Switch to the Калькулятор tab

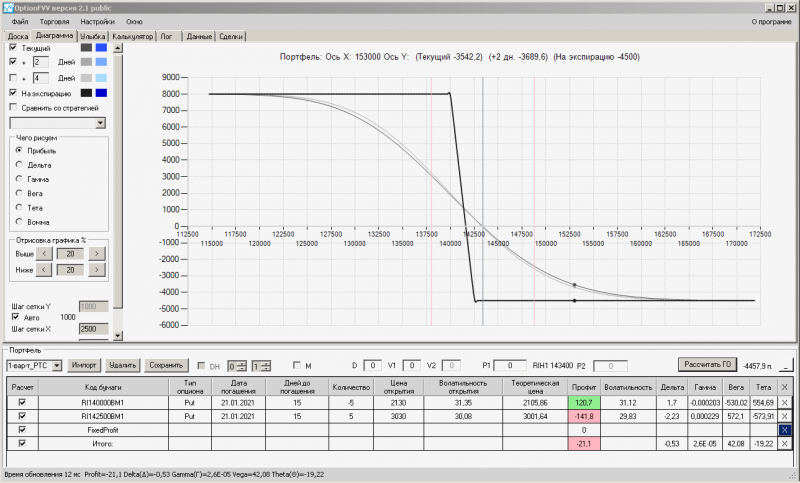tap(133, 36)
